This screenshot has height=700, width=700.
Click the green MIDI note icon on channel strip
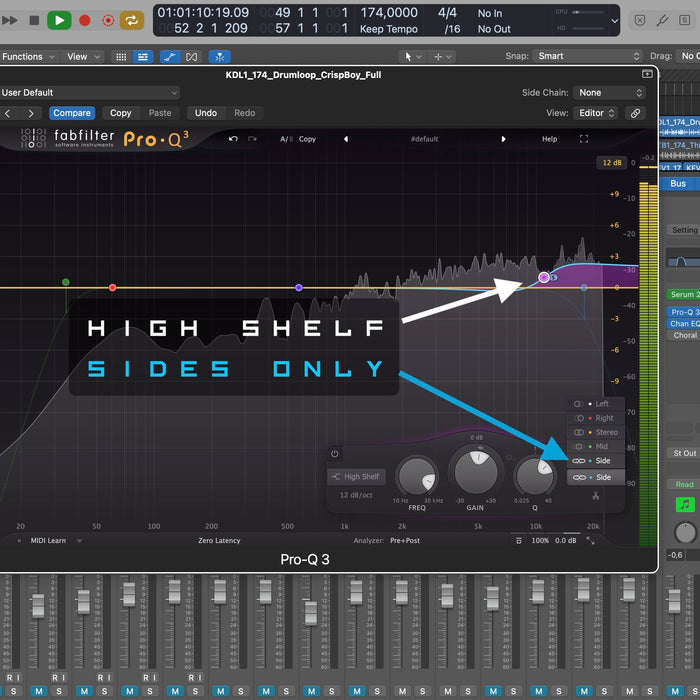(685, 505)
